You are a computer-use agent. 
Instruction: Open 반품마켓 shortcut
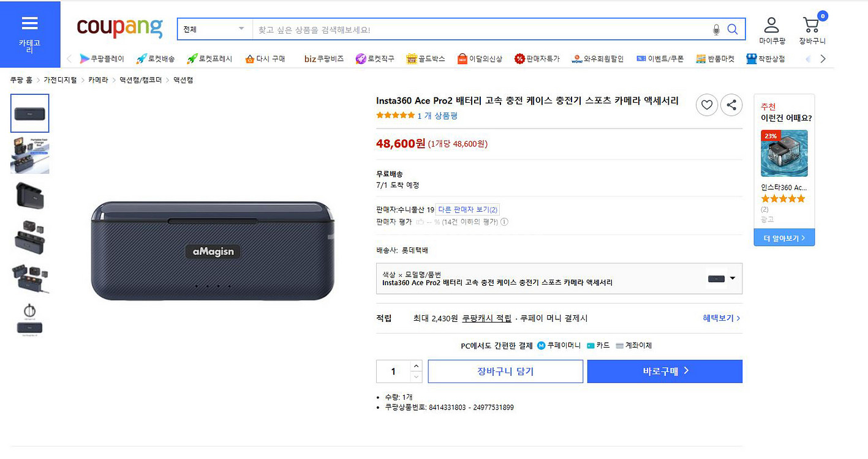click(715, 59)
